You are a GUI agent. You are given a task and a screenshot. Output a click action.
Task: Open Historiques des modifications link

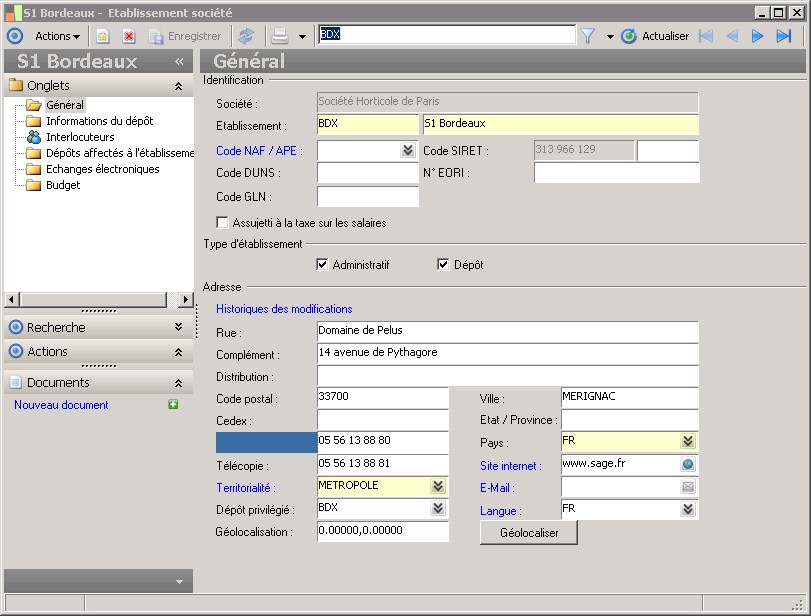tap(284, 309)
